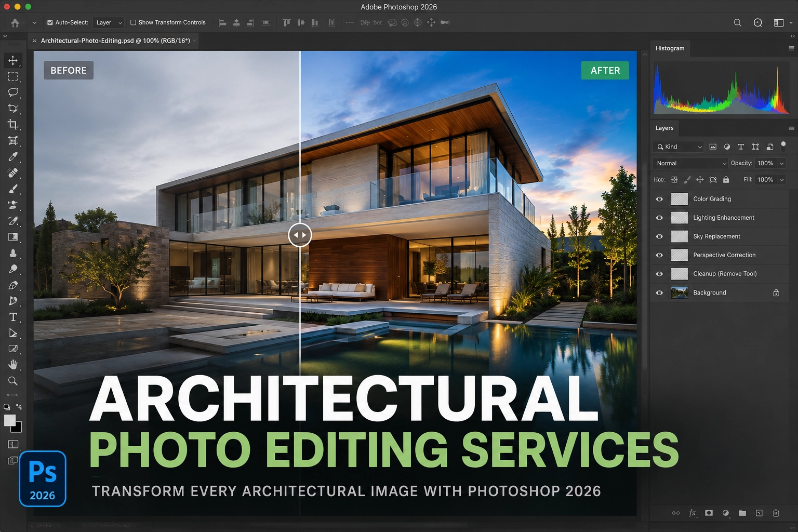The width and height of the screenshot is (798, 532).
Task: Create new adjustment layer icon
Action: pyautogui.click(x=726, y=513)
